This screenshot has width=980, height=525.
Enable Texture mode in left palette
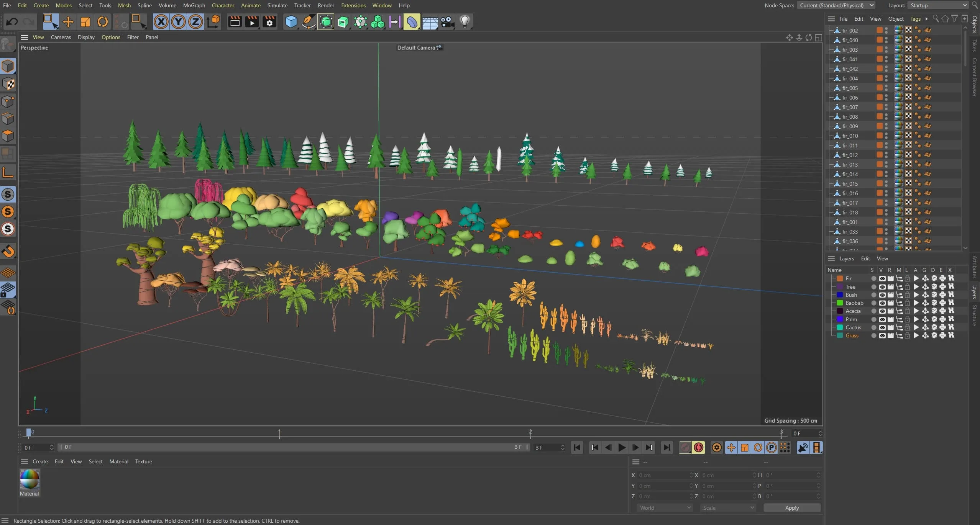tap(8, 84)
